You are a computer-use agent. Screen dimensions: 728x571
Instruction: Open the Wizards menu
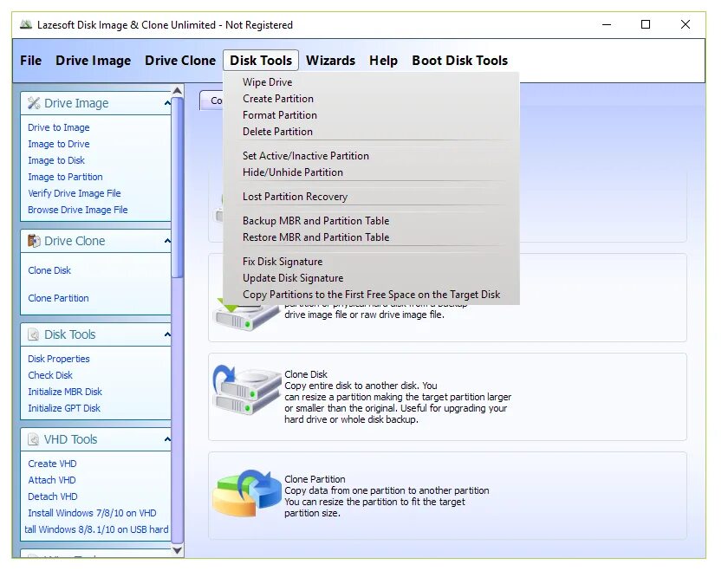(x=330, y=61)
